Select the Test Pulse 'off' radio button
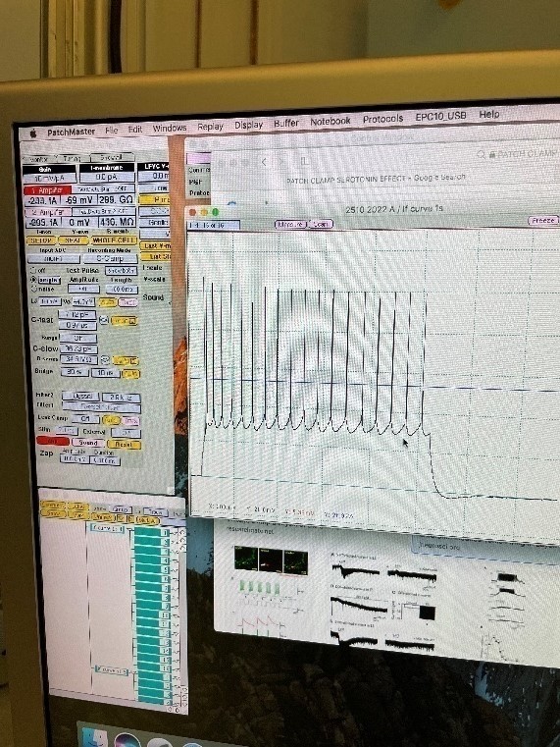This screenshot has height=747, width=560. tap(33, 270)
